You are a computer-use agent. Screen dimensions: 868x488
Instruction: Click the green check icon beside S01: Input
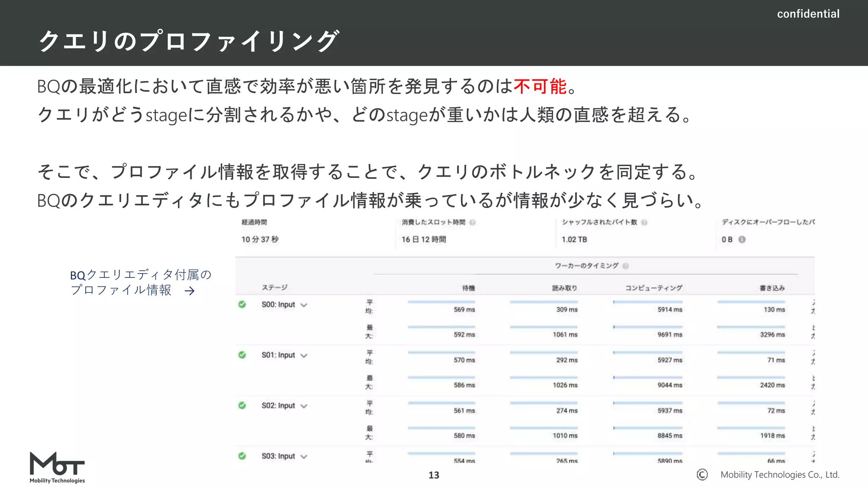242,355
